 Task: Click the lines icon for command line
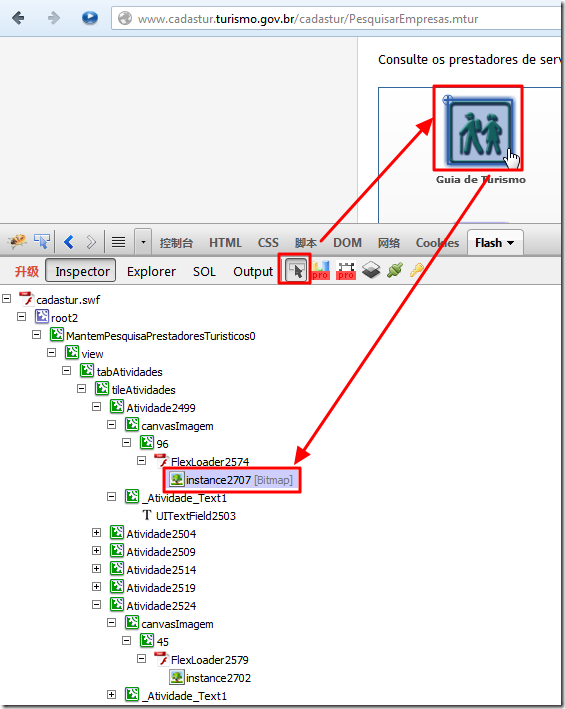(118, 242)
